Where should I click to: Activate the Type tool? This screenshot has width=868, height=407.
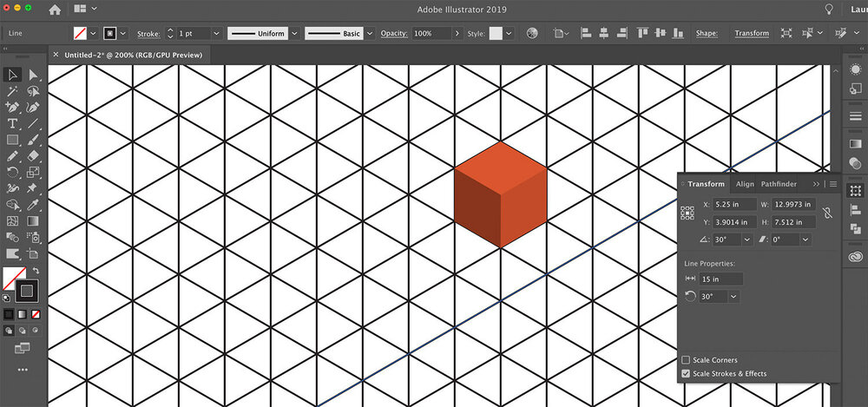click(13, 123)
